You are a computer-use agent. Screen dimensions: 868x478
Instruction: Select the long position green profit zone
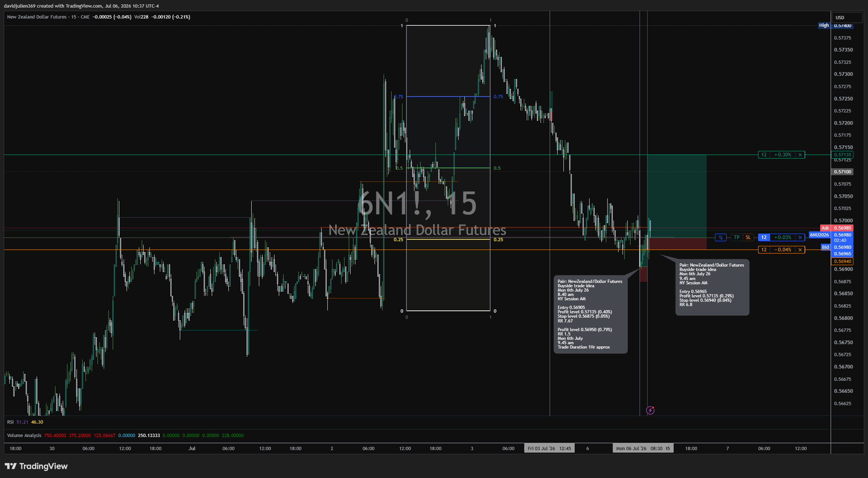tap(677, 196)
